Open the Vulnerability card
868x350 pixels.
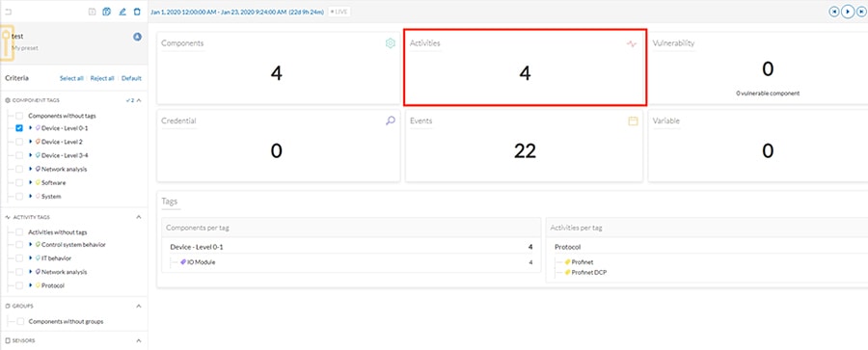click(x=758, y=67)
